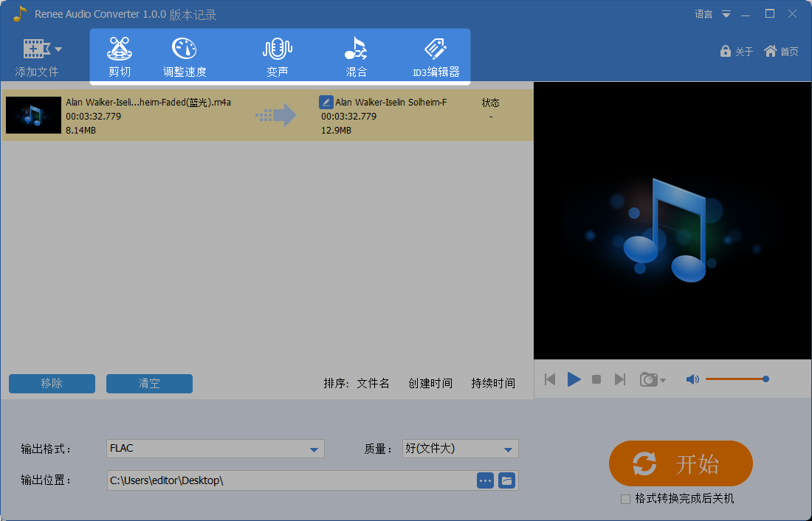Open the 输出格式 FLAC format dropdown
812x521 pixels.
(x=216, y=449)
